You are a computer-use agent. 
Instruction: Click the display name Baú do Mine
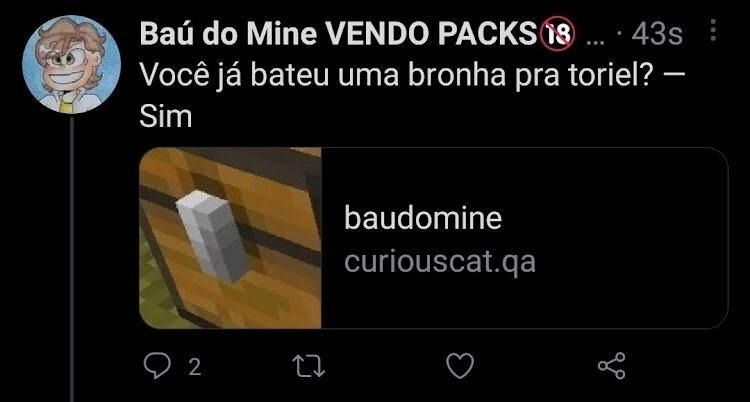[228, 34]
